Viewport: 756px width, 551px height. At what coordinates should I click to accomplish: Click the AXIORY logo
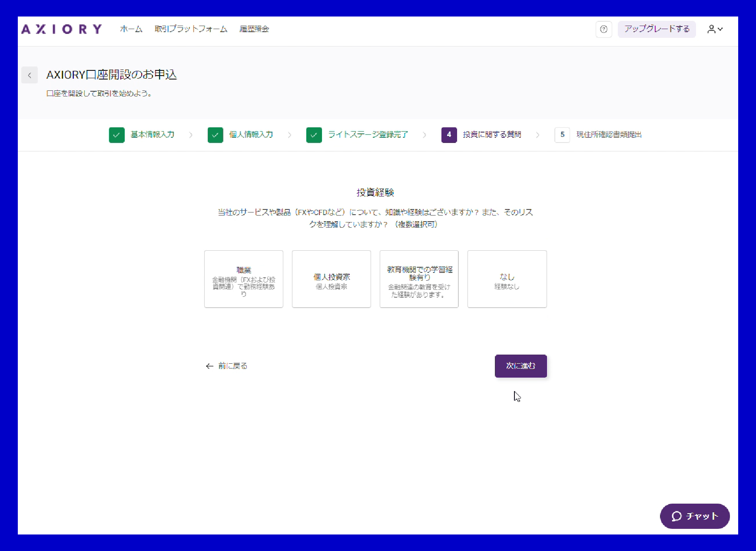[62, 29]
